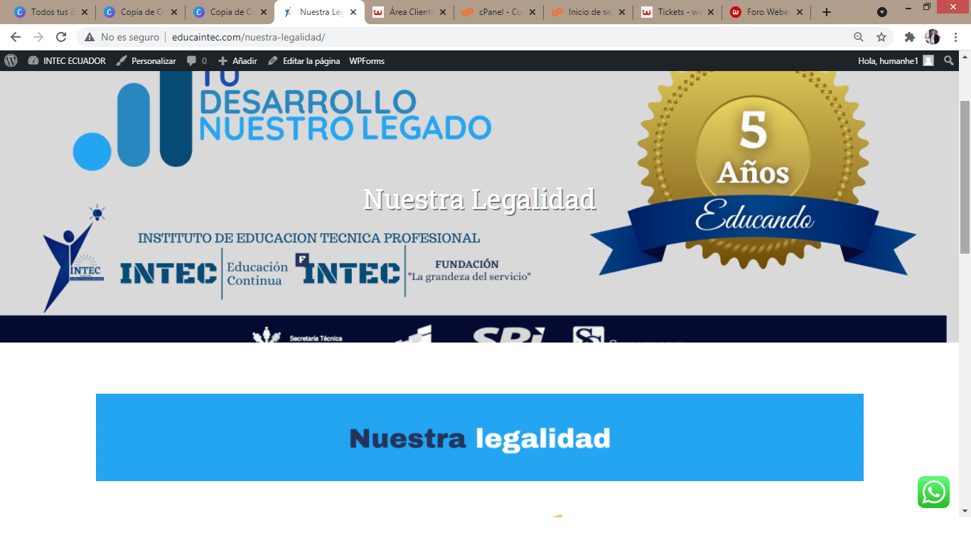Open WPForms in the admin bar
Screen dimensions: 971x560
tap(367, 61)
